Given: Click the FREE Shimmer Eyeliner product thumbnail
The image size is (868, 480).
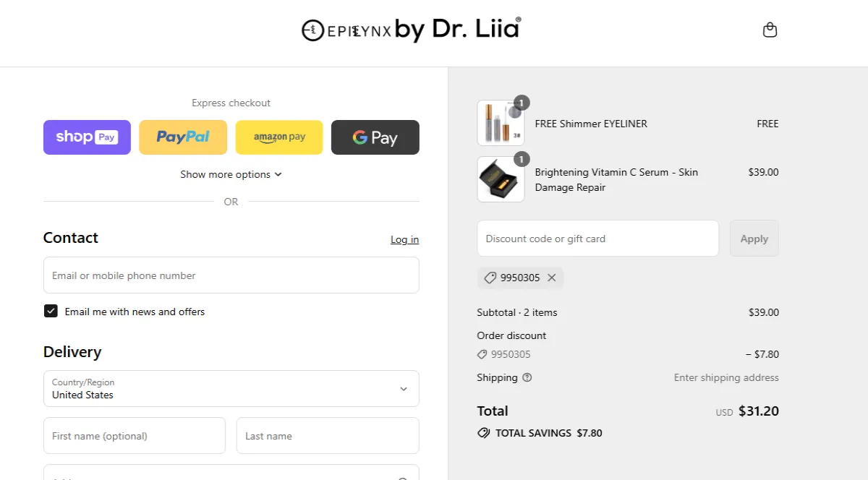Looking at the screenshot, I should coord(501,123).
